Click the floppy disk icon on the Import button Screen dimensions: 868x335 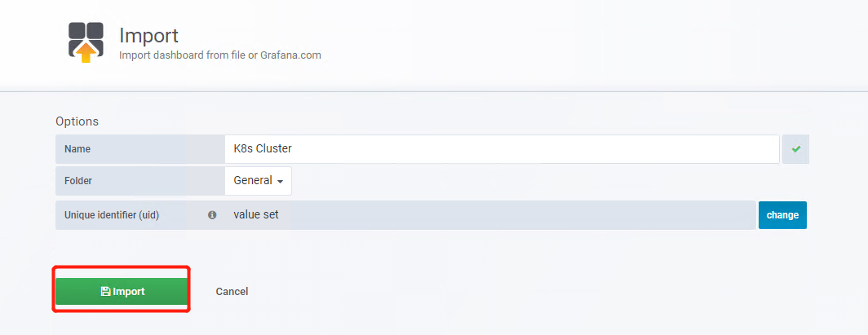(x=105, y=292)
